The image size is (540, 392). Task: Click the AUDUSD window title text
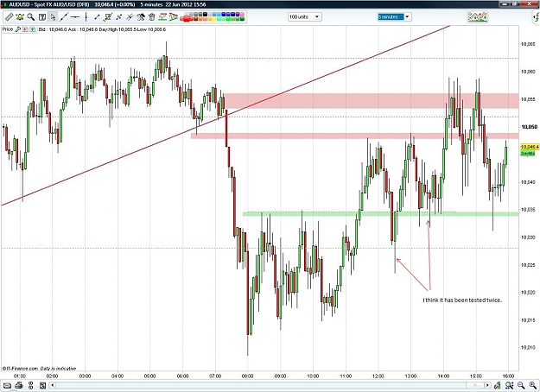[x=49, y=4]
